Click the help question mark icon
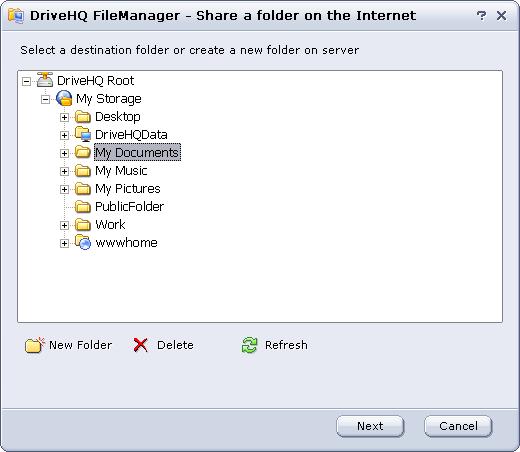This screenshot has width=520, height=452. [481, 15]
